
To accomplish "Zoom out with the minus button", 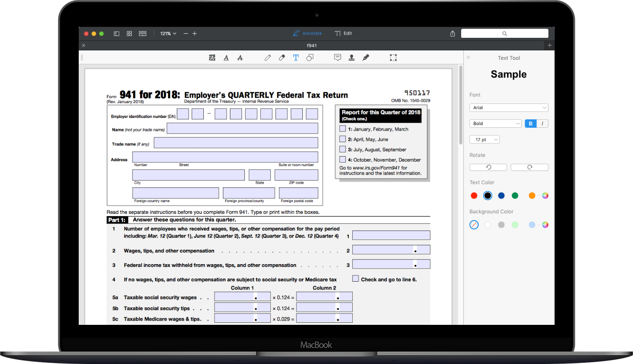I will coord(186,34).
